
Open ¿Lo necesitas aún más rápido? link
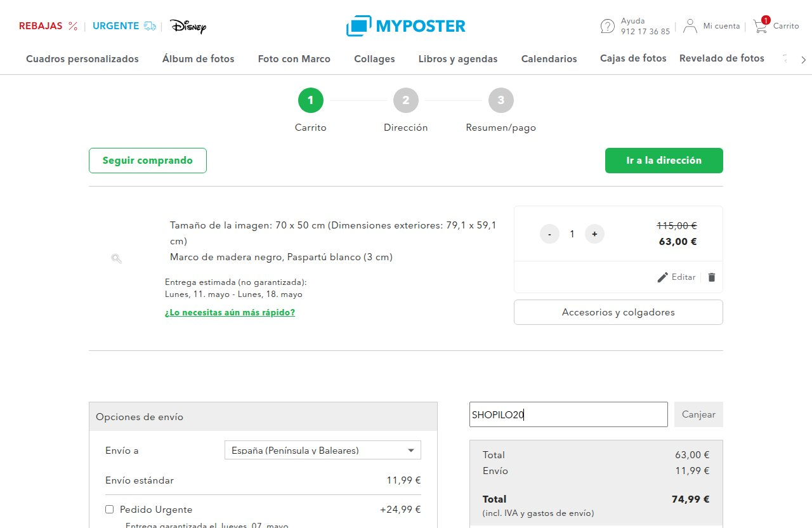[230, 312]
